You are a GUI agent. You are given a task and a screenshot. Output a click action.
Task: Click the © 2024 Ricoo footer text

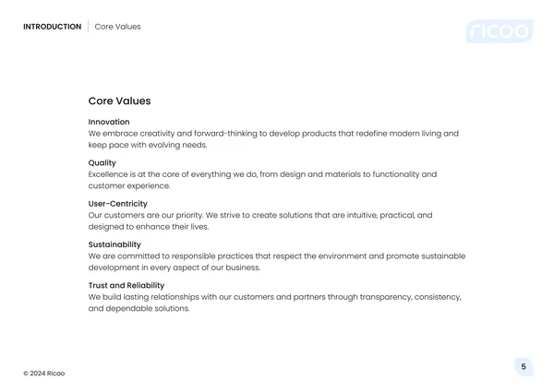click(44, 374)
